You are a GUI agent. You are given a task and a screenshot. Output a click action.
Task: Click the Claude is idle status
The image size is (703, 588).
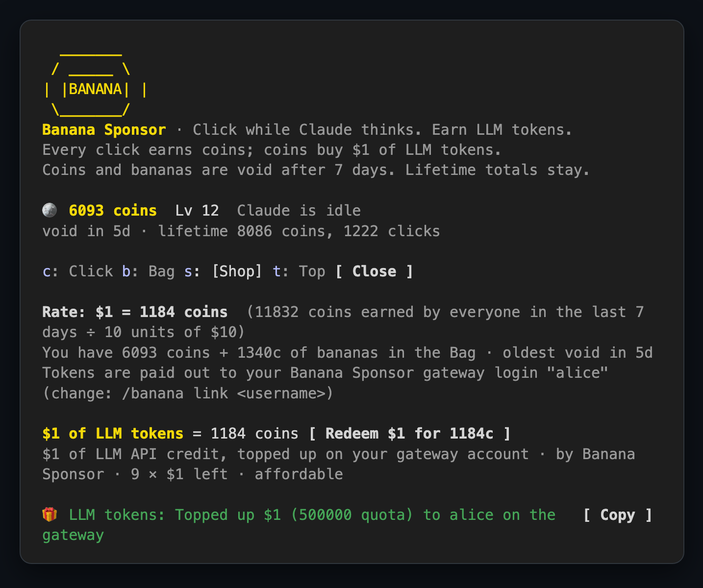point(299,211)
